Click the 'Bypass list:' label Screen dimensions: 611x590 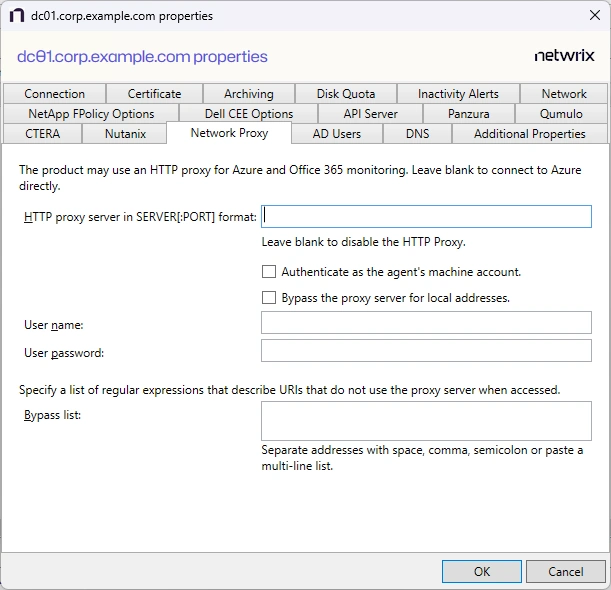(x=53, y=415)
